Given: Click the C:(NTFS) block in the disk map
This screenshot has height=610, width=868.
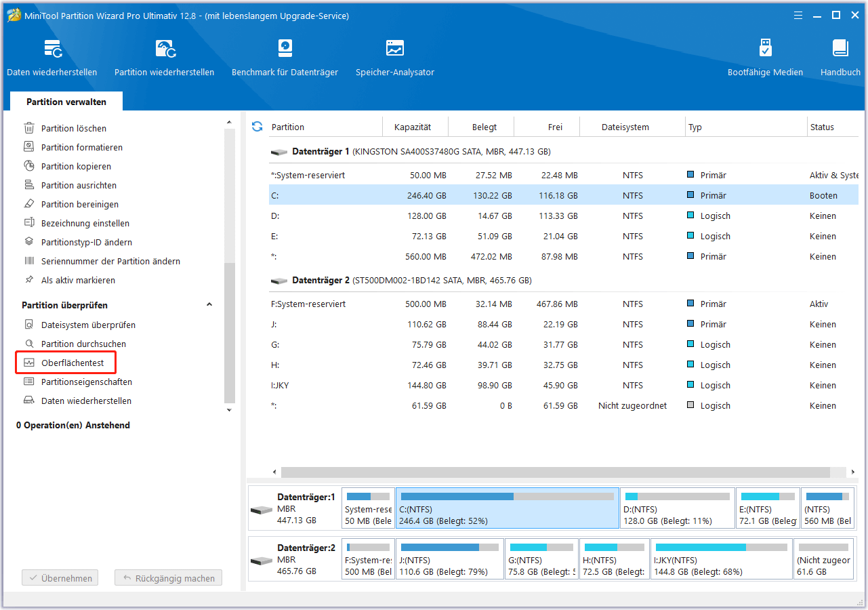Looking at the screenshot, I should pos(508,508).
